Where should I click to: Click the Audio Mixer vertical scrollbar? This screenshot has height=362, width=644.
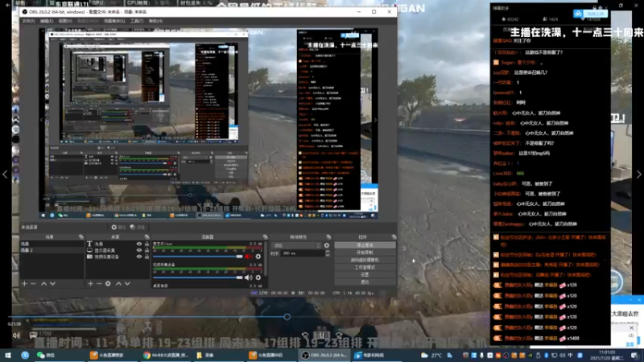click(266, 258)
